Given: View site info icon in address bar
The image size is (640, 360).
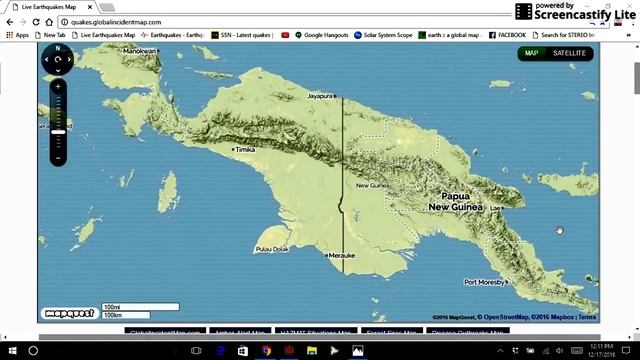Looking at the screenshot, I should click(64, 22).
